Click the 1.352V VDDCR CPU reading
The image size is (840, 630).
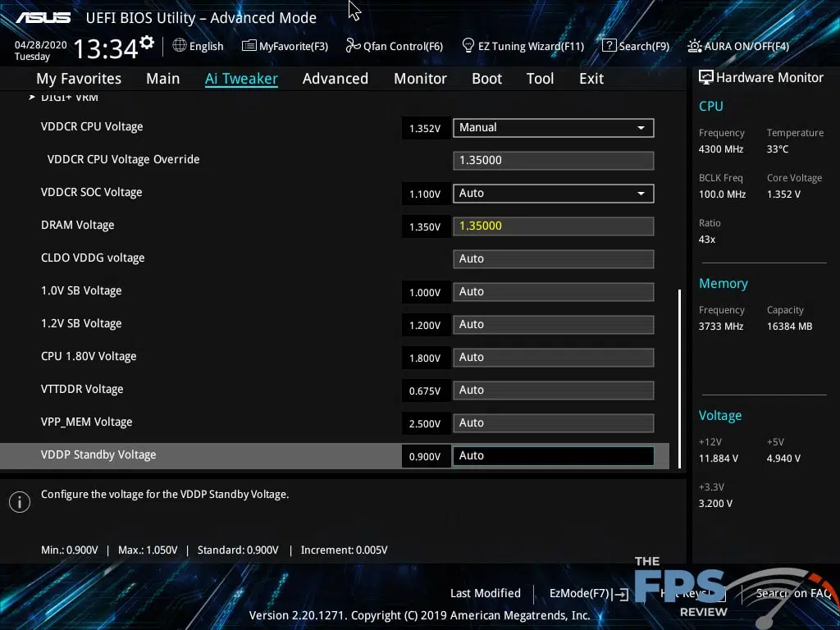click(425, 129)
